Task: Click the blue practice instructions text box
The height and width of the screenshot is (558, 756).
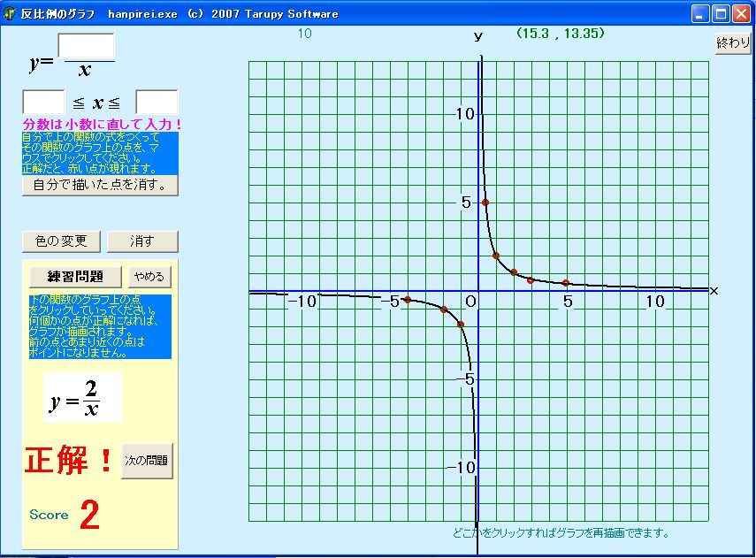Action: tap(100, 326)
